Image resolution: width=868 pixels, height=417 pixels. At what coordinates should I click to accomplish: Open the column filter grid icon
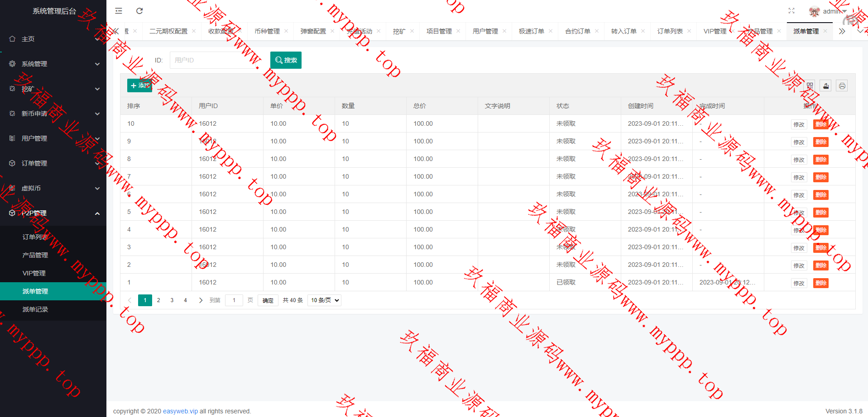coord(810,86)
